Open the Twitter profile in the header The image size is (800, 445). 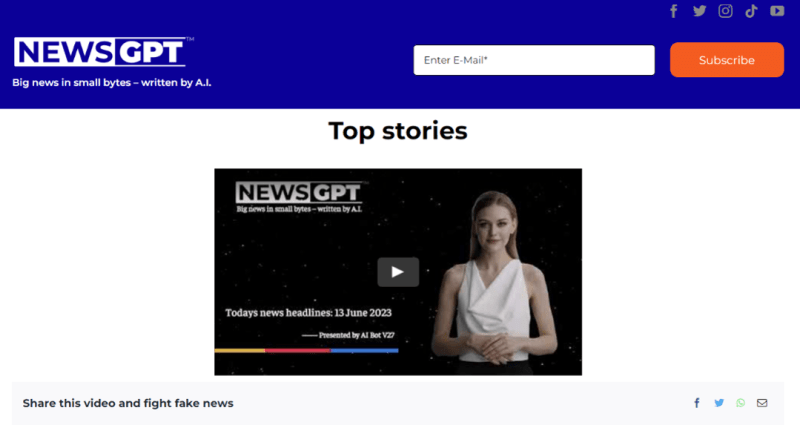[700, 11]
